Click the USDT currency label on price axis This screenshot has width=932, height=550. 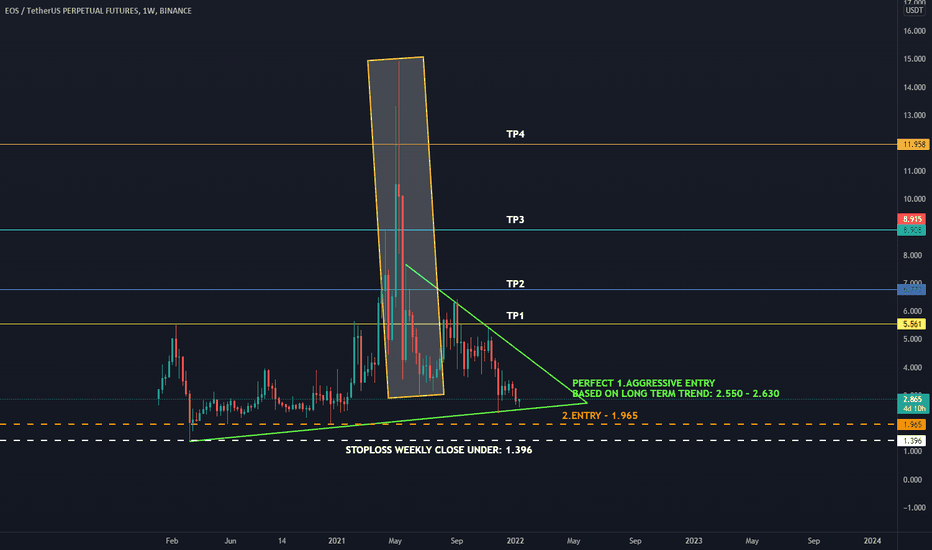pos(914,11)
